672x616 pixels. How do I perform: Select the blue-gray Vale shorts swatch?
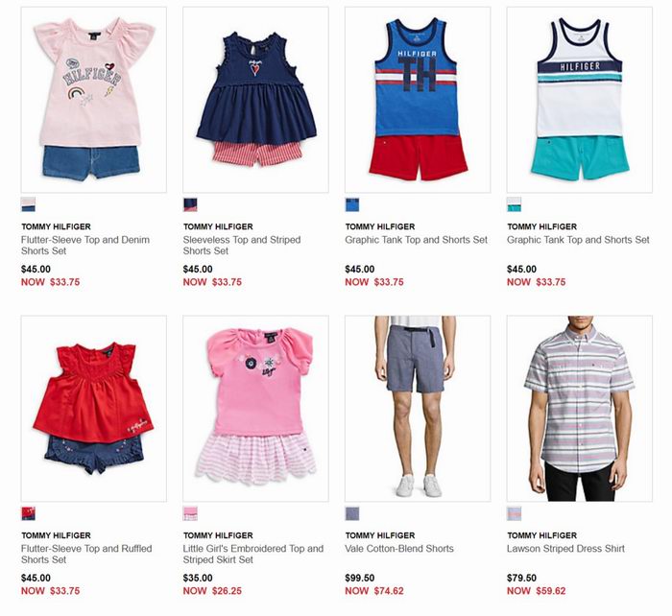tap(352, 513)
